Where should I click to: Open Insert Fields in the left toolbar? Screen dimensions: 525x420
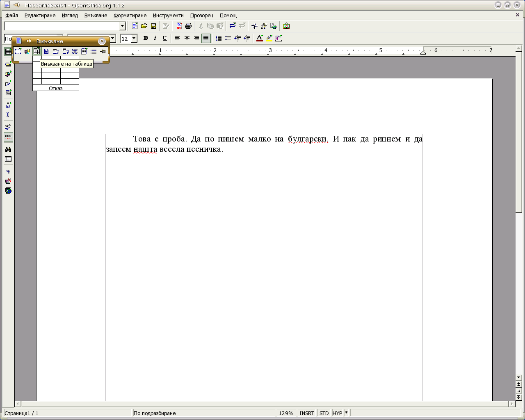click(x=8, y=64)
